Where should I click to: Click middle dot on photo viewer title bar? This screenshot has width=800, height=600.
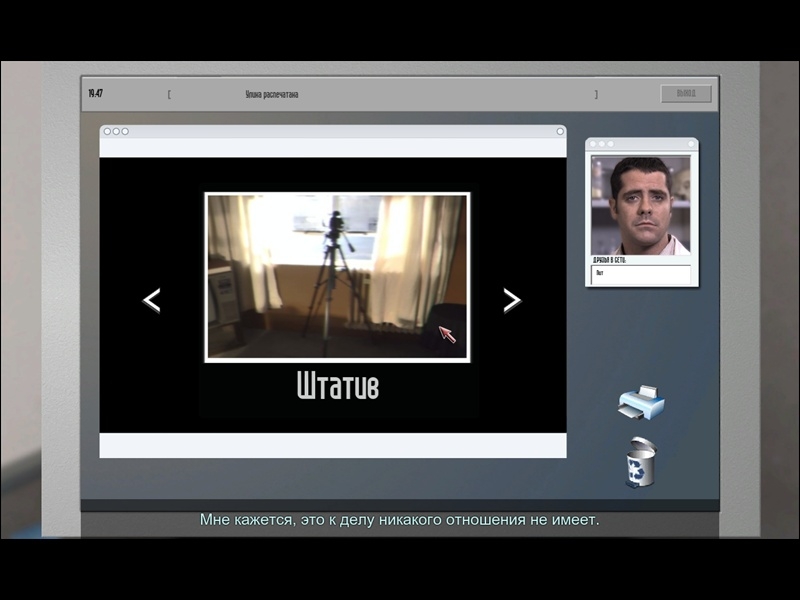pos(116,131)
